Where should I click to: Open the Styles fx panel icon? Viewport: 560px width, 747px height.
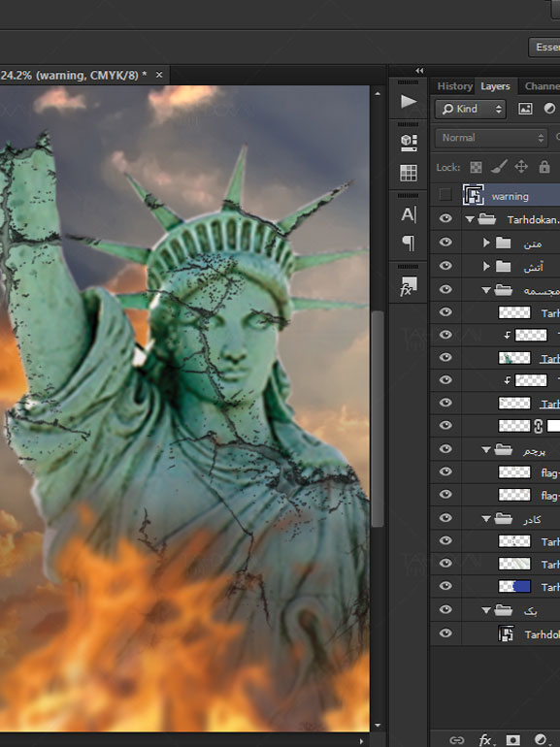pyautogui.click(x=409, y=286)
